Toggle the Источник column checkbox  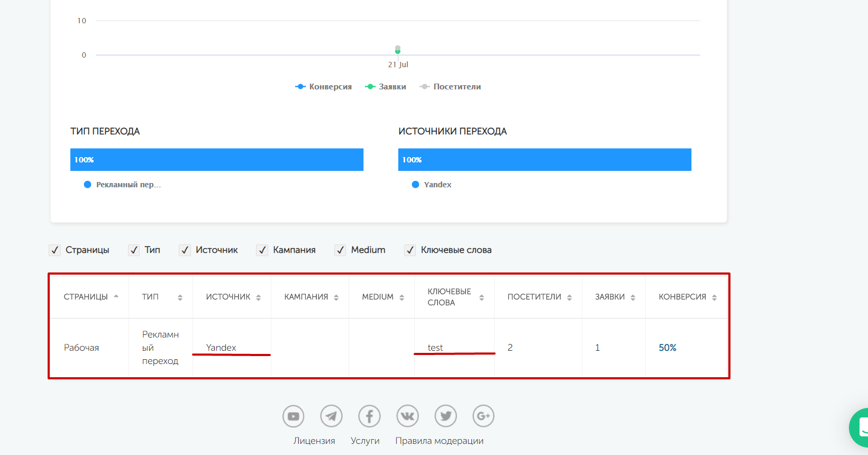pyautogui.click(x=185, y=250)
